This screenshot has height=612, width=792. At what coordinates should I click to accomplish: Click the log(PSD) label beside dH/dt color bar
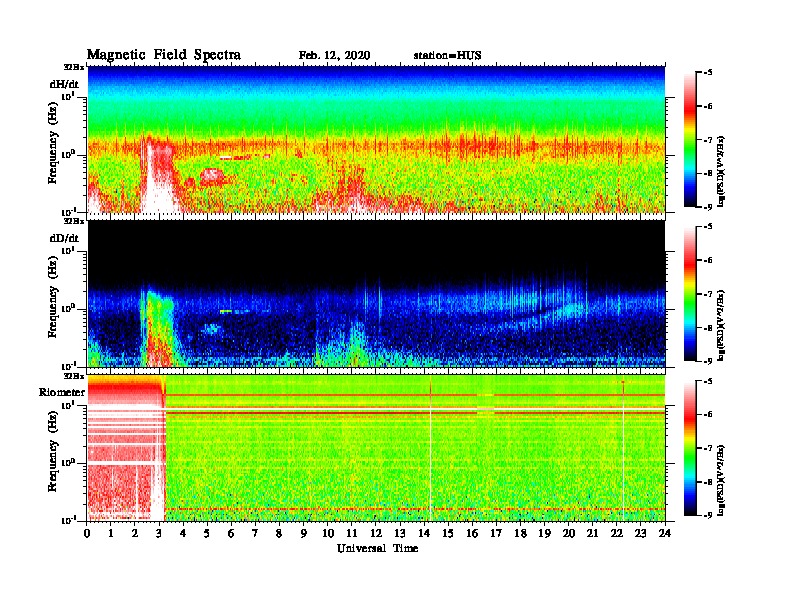coord(721,171)
